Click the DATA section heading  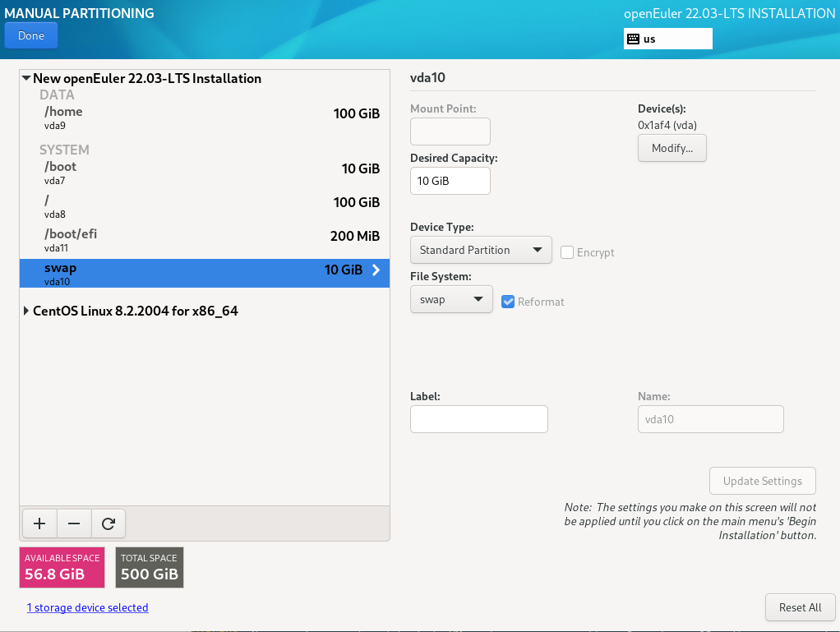pos(57,95)
